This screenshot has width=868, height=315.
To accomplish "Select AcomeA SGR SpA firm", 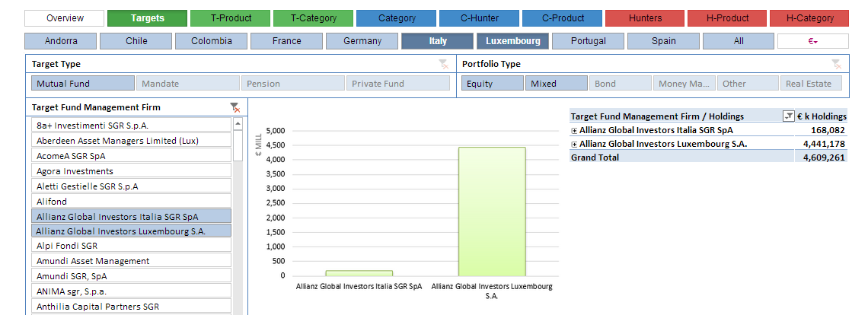I will pos(131,155).
